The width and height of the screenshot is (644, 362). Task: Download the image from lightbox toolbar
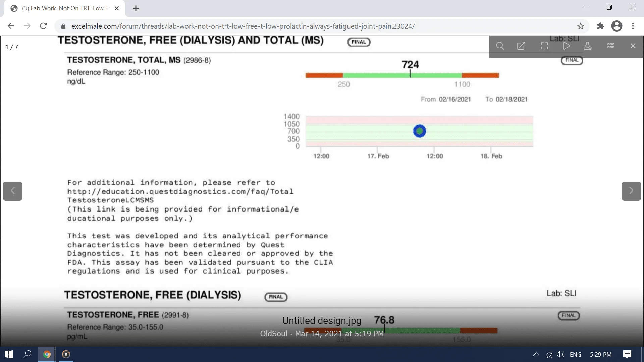[588, 46]
